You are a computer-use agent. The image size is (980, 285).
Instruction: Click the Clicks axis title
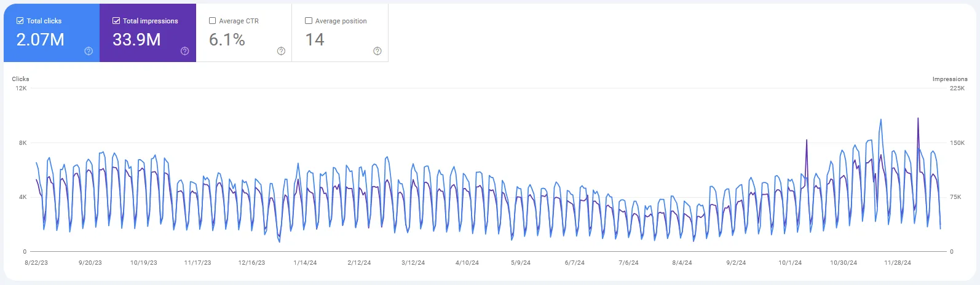point(20,79)
